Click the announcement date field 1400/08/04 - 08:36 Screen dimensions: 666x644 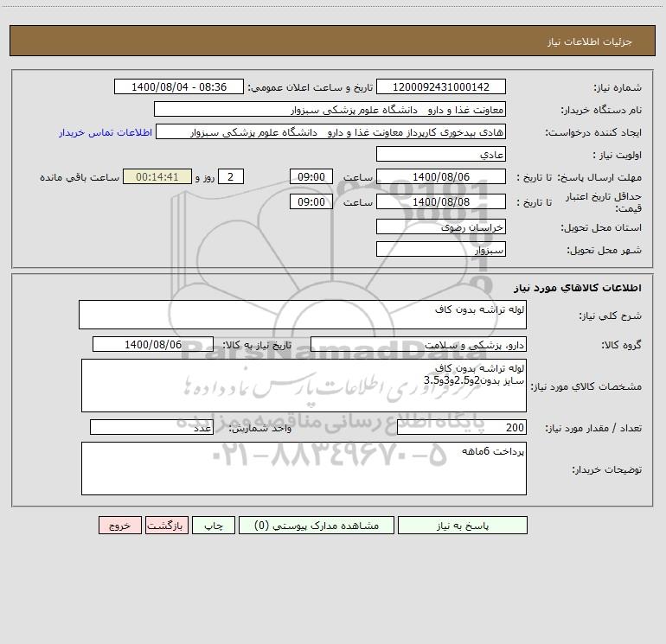[x=179, y=86]
